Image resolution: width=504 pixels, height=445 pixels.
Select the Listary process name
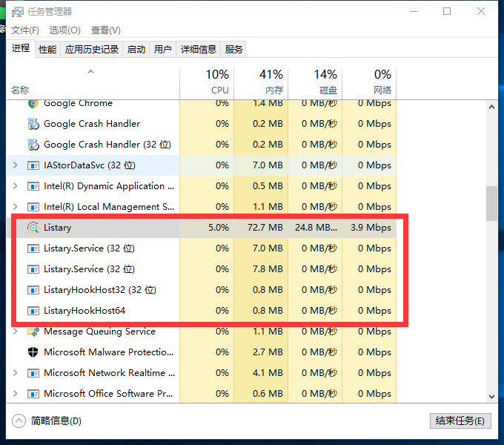click(58, 228)
